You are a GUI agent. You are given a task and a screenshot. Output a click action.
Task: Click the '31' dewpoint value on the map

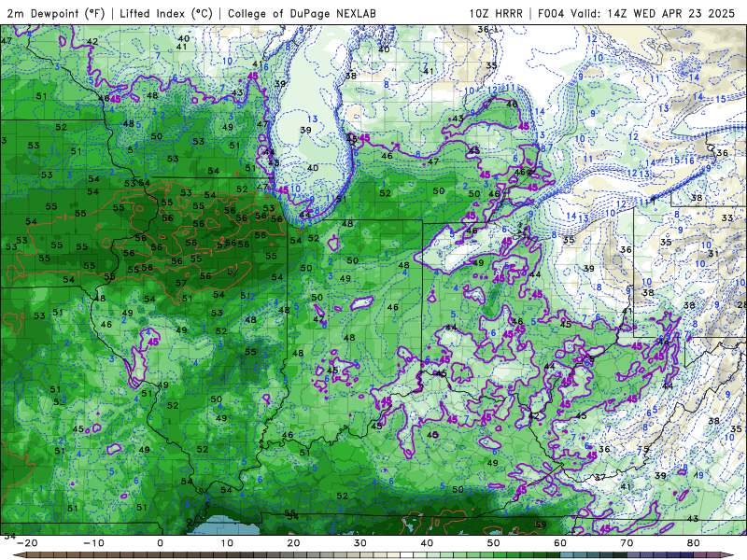point(713,254)
